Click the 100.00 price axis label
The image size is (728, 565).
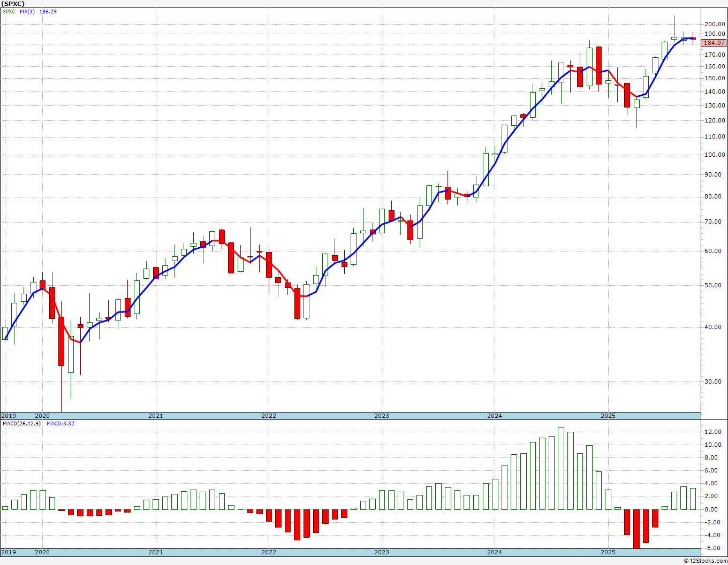click(x=714, y=155)
